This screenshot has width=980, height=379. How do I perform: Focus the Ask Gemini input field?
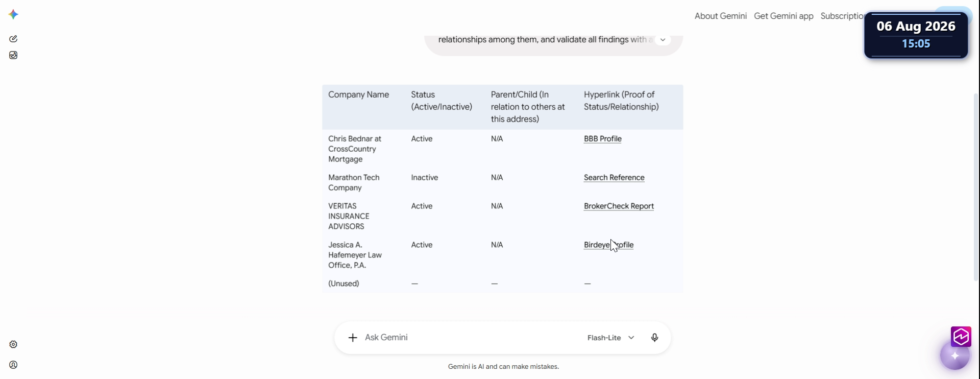point(470,338)
